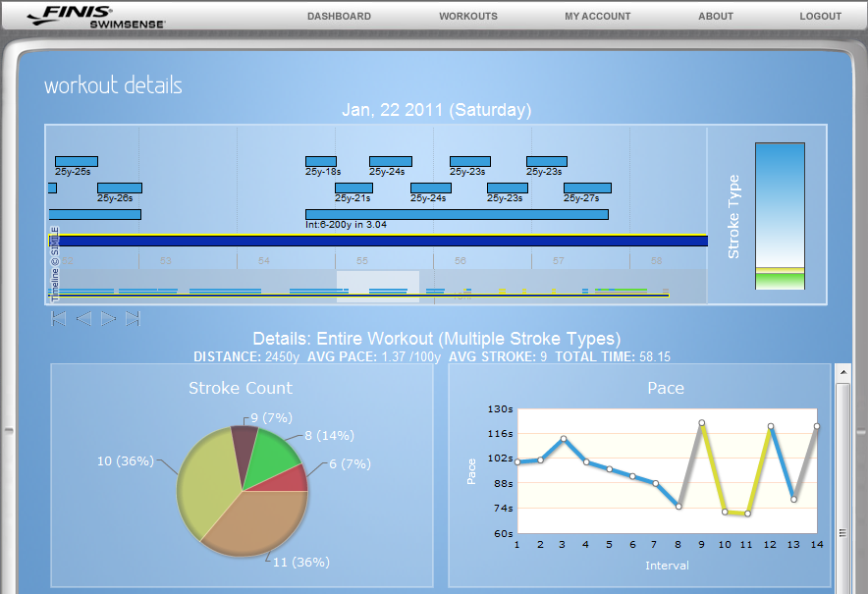Image resolution: width=868 pixels, height=594 pixels.
Task: Jump to timeline start with skip-first icon
Action: pyautogui.click(x=59, y=319)
